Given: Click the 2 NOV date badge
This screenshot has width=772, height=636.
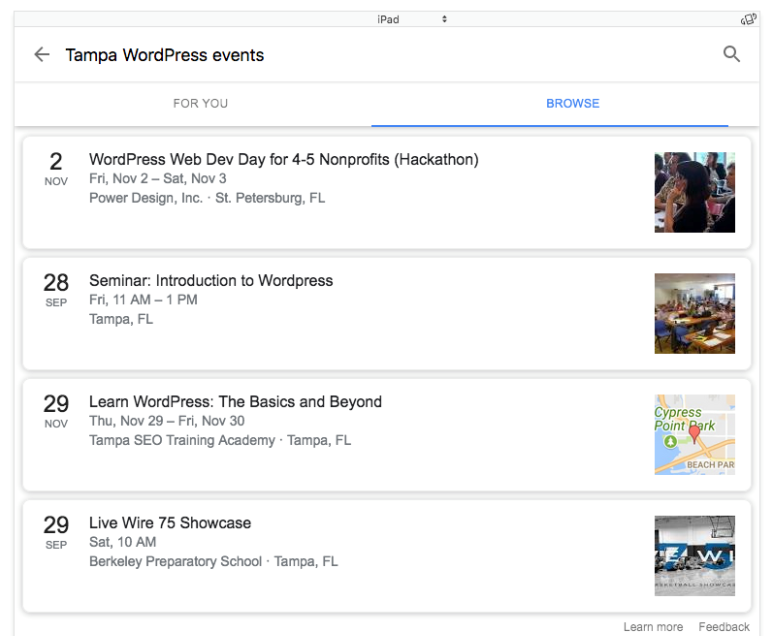Looking at the screenshot, I should [56, 168].
